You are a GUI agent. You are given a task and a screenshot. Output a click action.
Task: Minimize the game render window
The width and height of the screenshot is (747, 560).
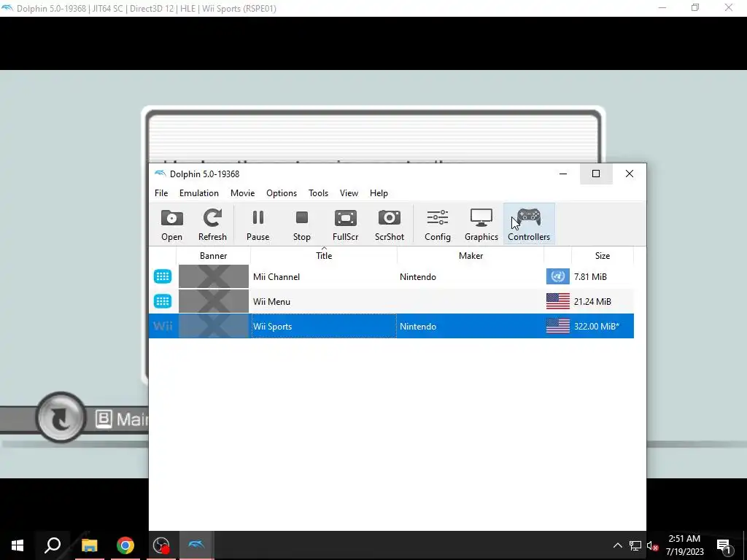(x=662, y=8)
